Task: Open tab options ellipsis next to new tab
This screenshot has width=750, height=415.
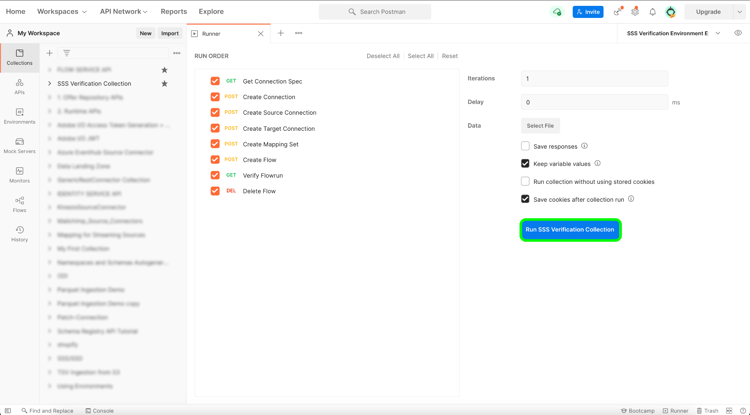Action: pos(298,33)
